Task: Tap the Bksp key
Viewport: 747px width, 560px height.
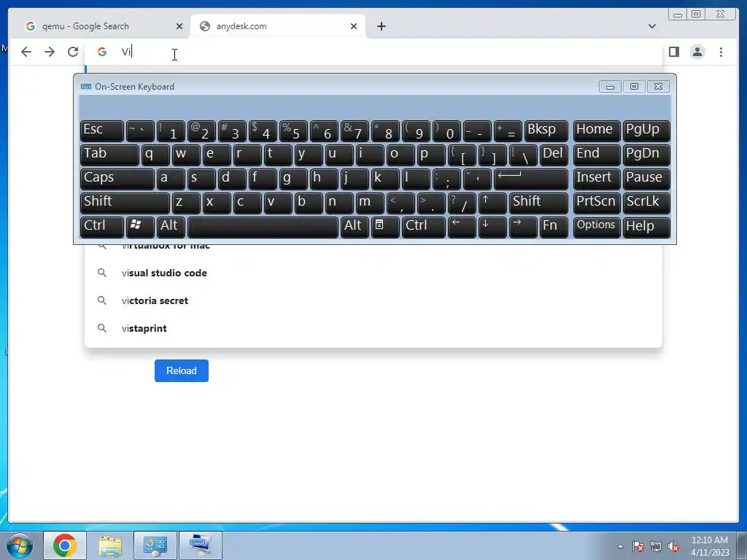Action: click(x=546, y=131)
